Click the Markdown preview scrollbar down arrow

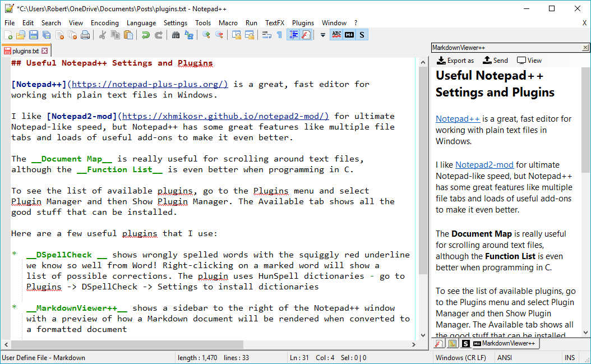pos(585,333)
